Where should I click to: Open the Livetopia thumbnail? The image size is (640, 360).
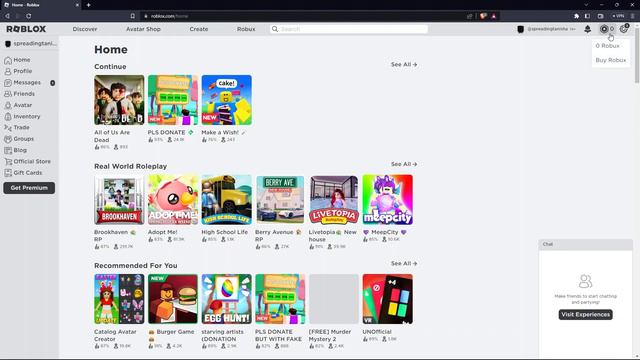pos(334,200)
